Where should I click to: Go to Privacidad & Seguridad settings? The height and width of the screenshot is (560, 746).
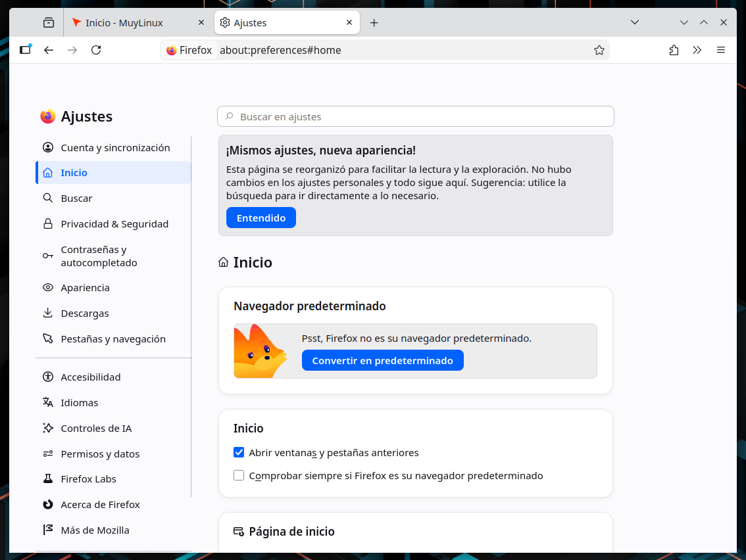click(113, 224)
